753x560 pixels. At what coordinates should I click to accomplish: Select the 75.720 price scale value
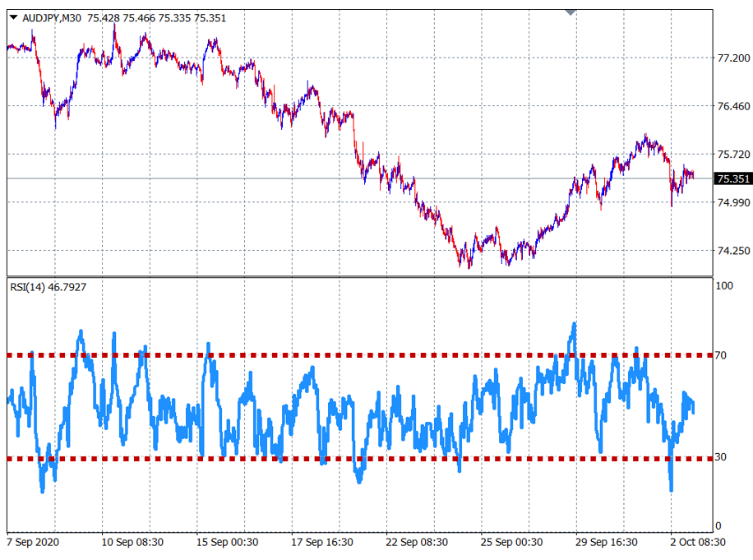733,155
